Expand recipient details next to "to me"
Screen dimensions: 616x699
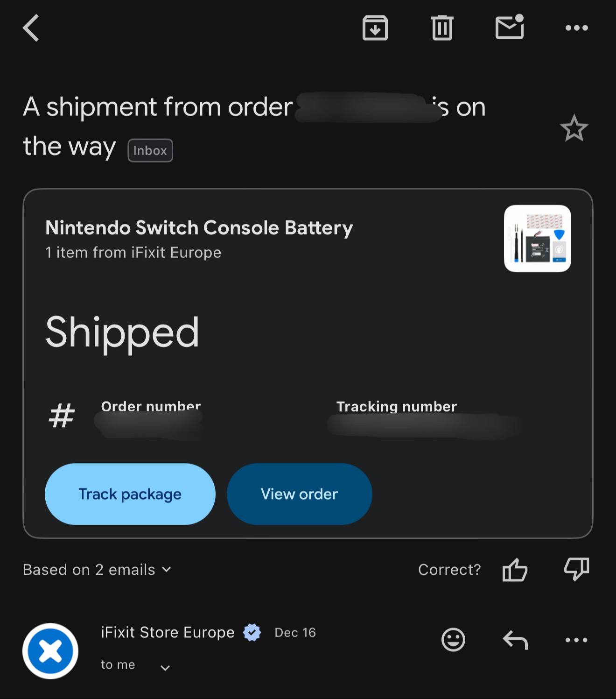[165, 668]
